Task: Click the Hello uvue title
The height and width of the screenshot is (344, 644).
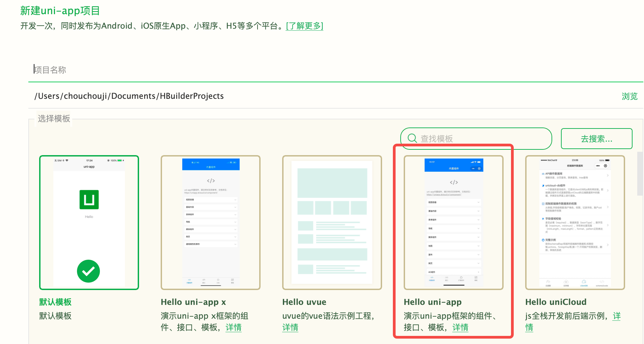Action: (304, 302)
